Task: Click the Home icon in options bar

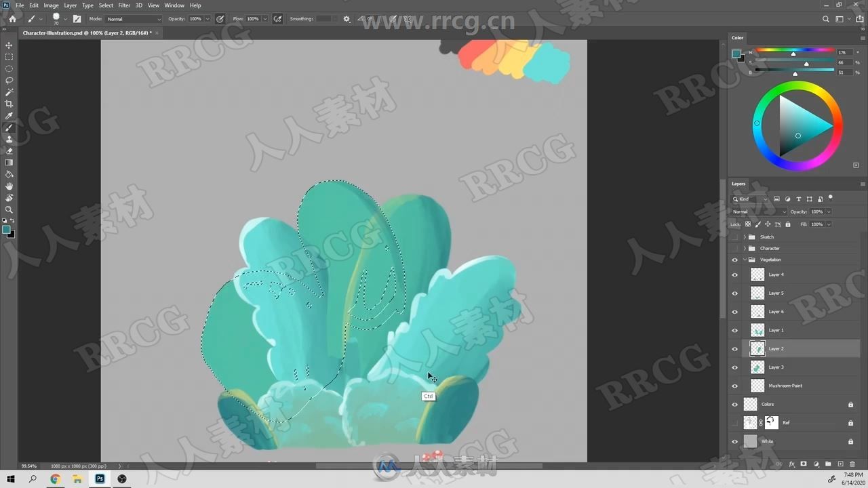Action: point(12,19)
